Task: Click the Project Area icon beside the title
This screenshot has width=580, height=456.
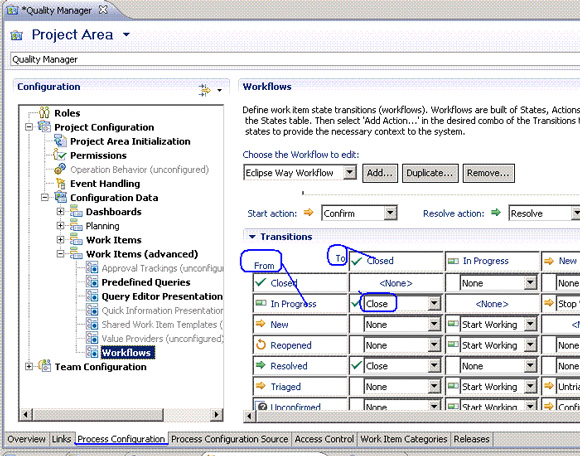Action: [x=16, y=36]
